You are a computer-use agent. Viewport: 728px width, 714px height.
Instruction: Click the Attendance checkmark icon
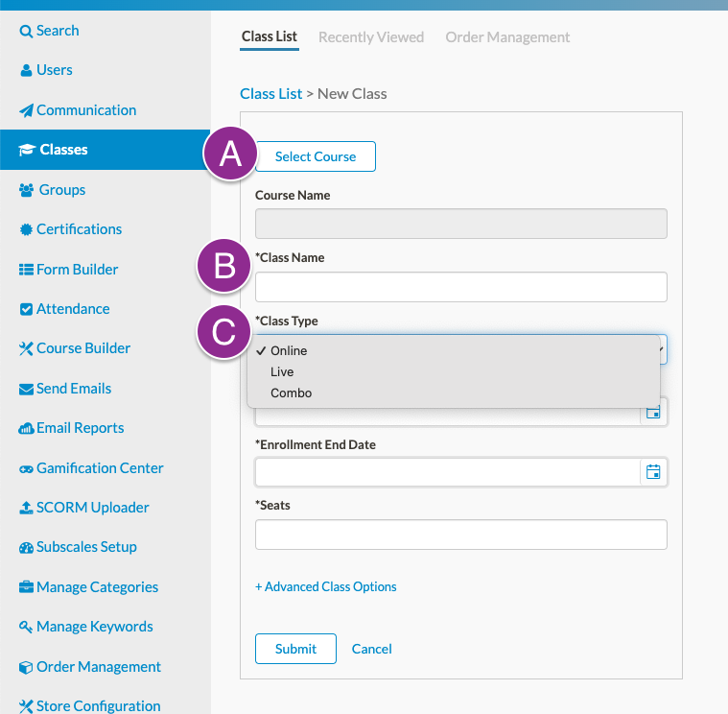coord(26,309)
